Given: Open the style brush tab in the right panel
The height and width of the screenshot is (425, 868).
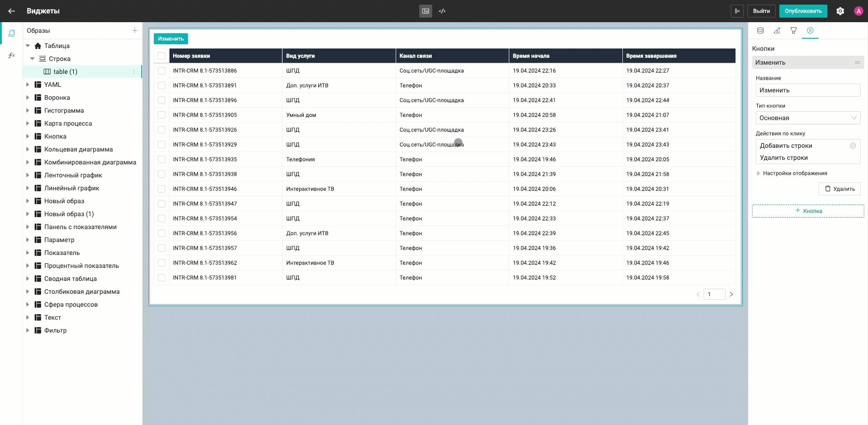Looking at the screenshot, I should tap(777, 30).
